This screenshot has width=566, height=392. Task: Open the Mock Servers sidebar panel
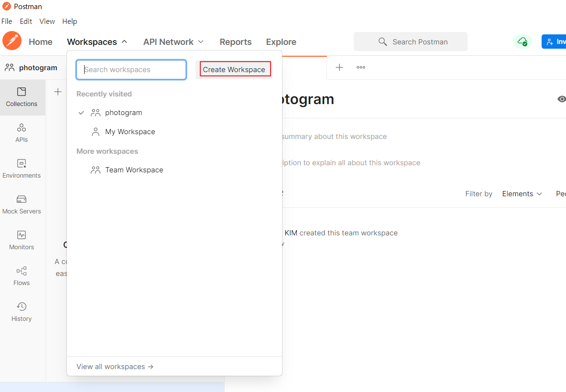tap(22, 205)
